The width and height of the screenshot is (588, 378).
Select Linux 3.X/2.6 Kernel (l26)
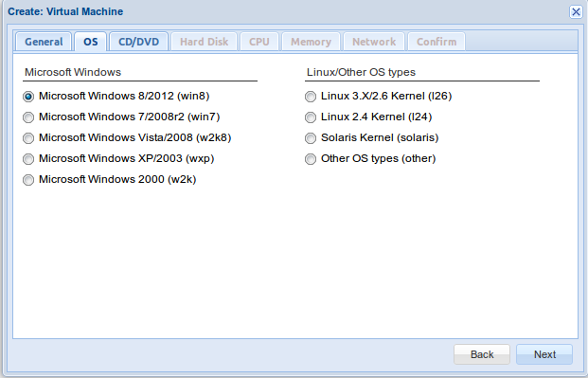point(311,97)
